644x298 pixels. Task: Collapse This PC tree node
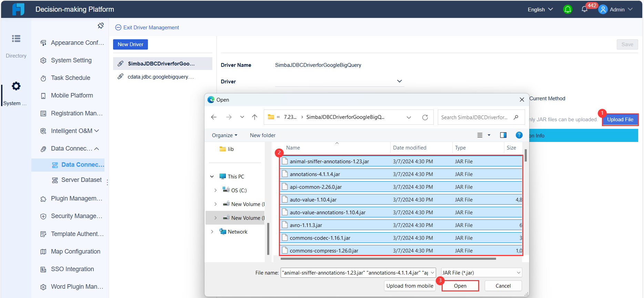(212, 176)
